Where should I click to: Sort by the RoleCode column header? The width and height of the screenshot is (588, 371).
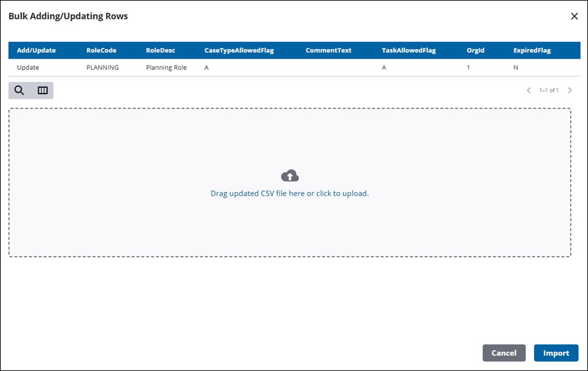click(101, 50)
